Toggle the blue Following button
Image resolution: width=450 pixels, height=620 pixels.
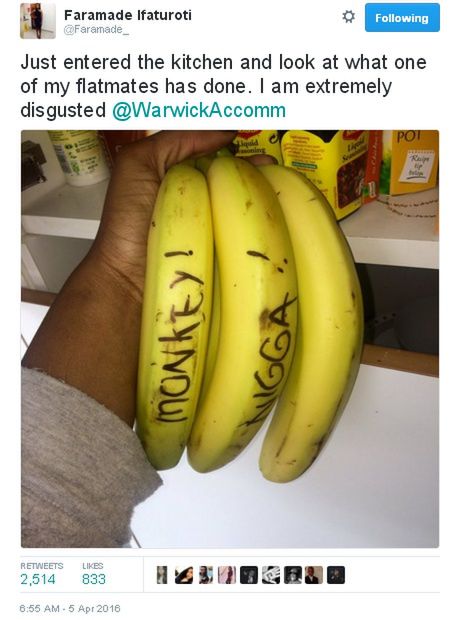click(x=402, y=18)
